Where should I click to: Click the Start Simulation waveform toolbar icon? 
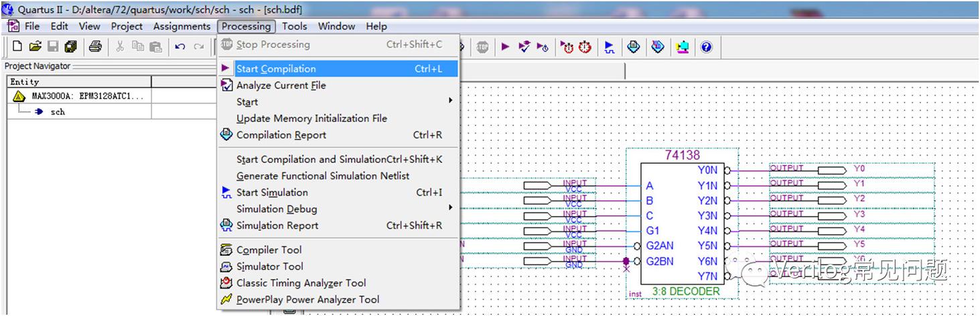pyautogui.click(x=609, y=47)
